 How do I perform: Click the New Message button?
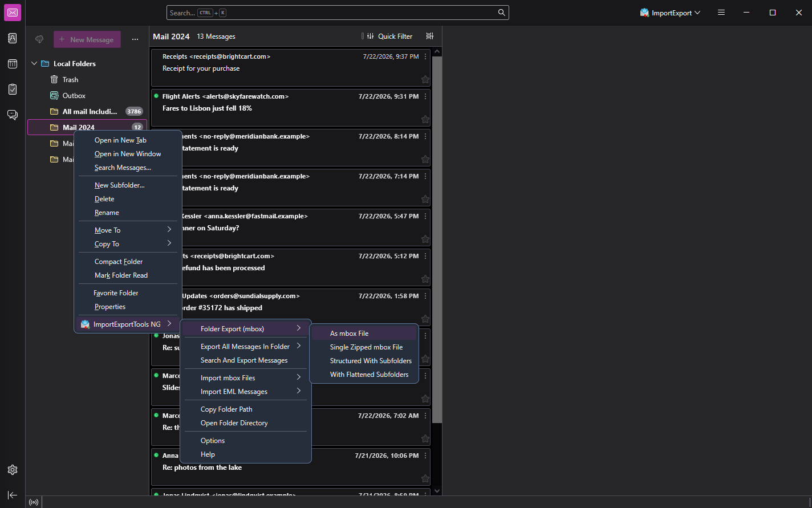click(87, 39)
